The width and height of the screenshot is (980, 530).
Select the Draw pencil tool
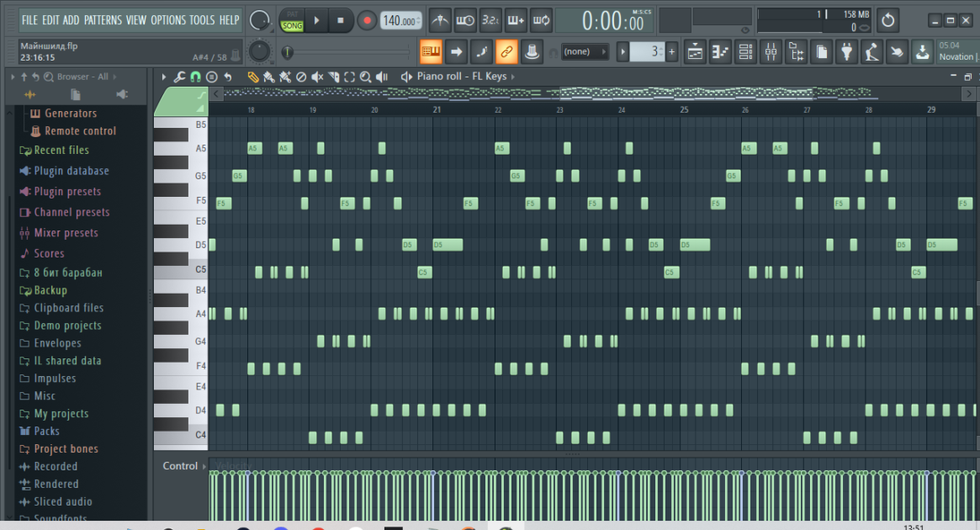pos(252,77)
